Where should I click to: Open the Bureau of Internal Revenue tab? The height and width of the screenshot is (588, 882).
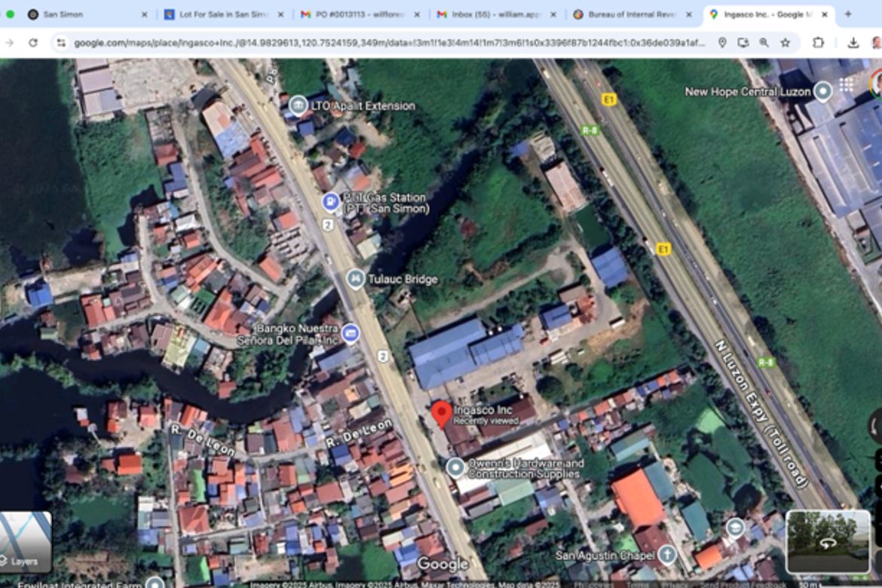tap(631, 14)
